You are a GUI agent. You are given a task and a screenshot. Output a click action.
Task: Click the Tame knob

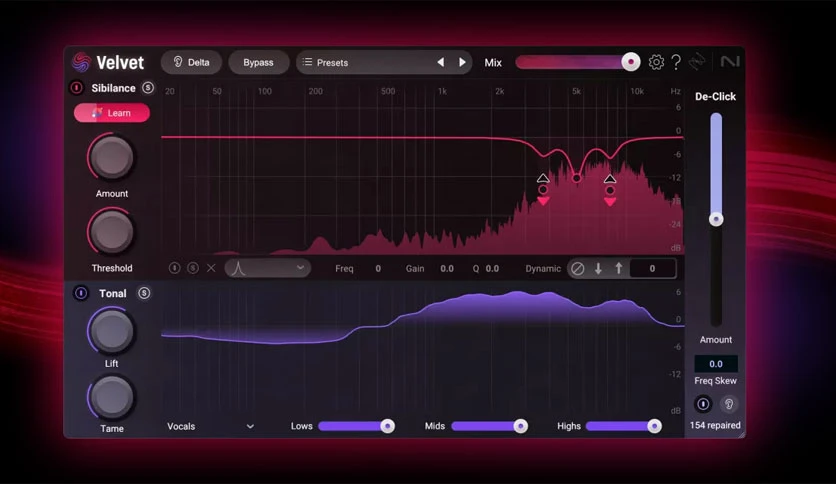point(111,397)
